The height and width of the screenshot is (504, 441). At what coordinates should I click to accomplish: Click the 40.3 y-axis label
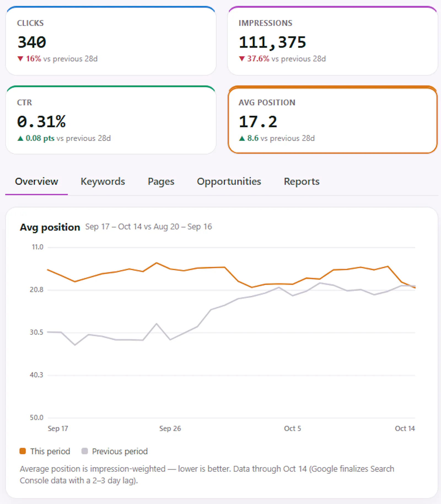click(37, 375)
